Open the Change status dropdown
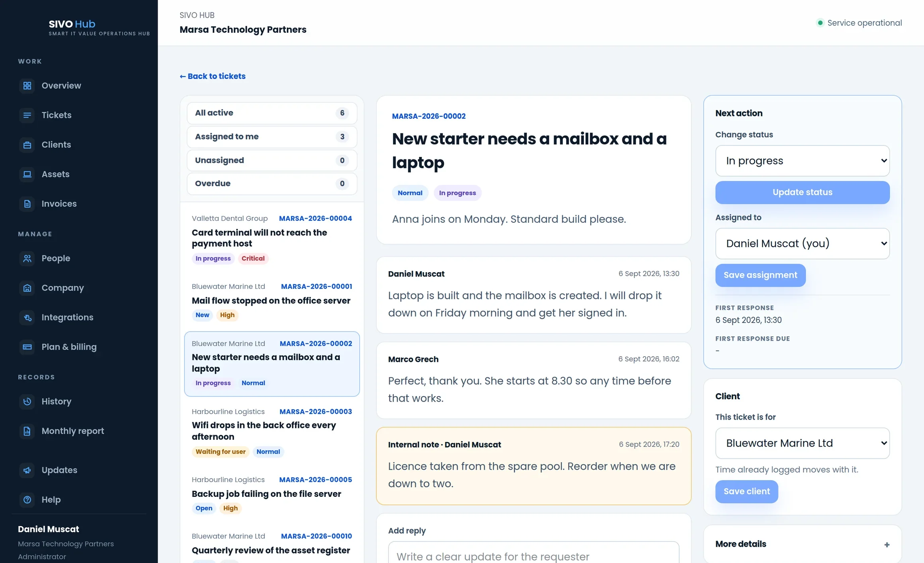 click(x=802, y=161)
